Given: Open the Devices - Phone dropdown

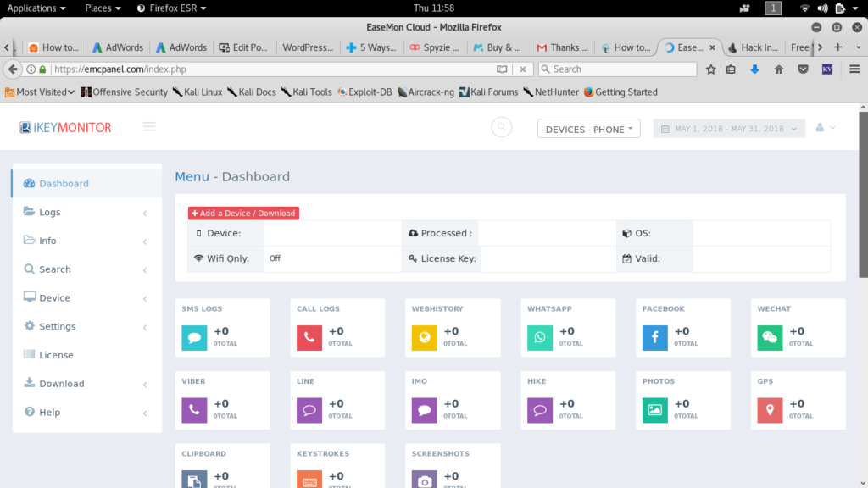Looking at the screenshot, I should coord(588,129).
